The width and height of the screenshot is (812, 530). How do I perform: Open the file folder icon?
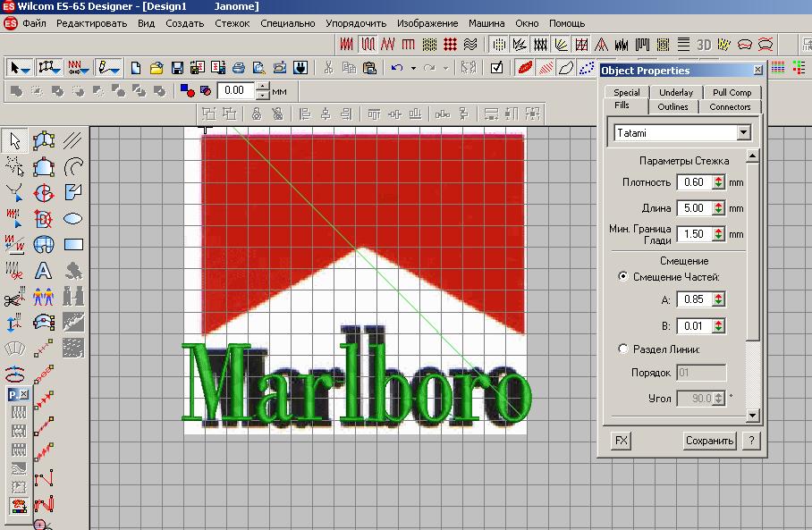click(x=156, y=67)
